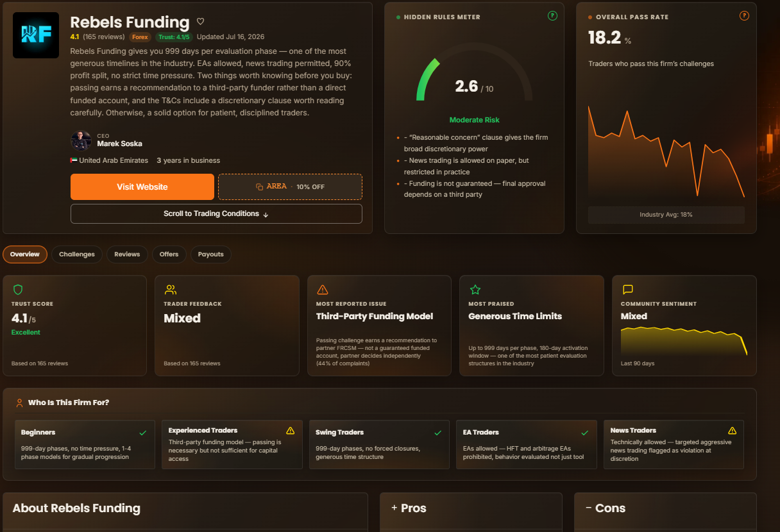Click the Third-Party Funding Model heading
The height and width of the screenshot is (532, 780).
click(375, 316)
